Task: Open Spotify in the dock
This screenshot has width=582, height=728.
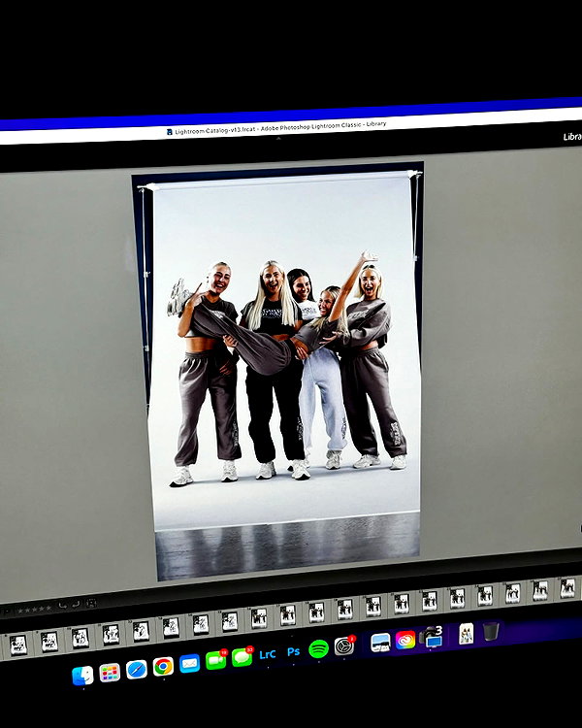Action: 319,648
